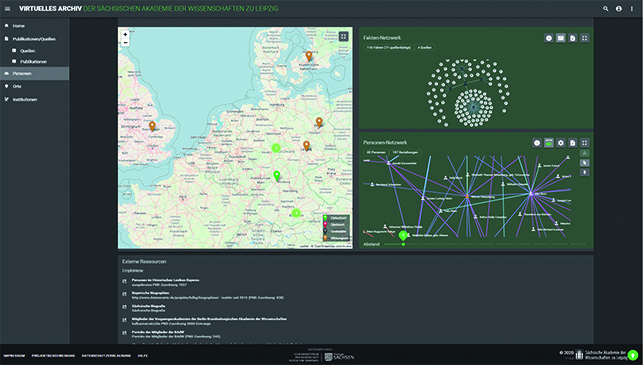Expand Personen-Netzwerk panel to fullscreen
643x365 pixels.
(x=584, y=143)
